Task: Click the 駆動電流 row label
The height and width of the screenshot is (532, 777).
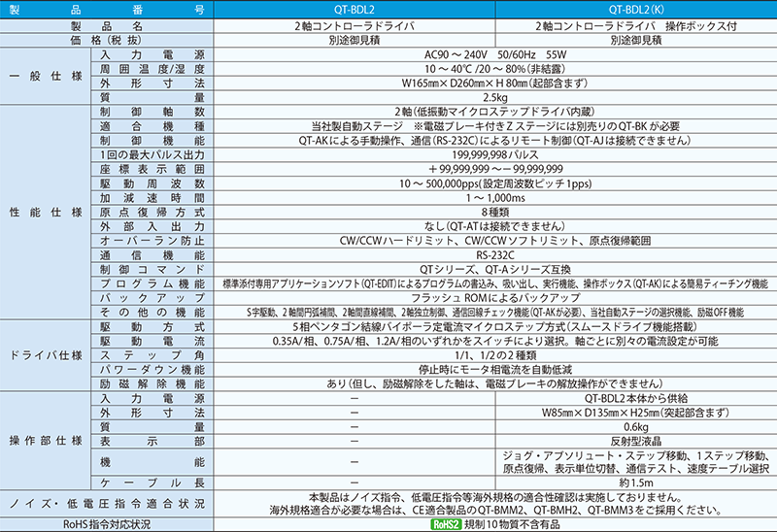Action: [152, 342]
